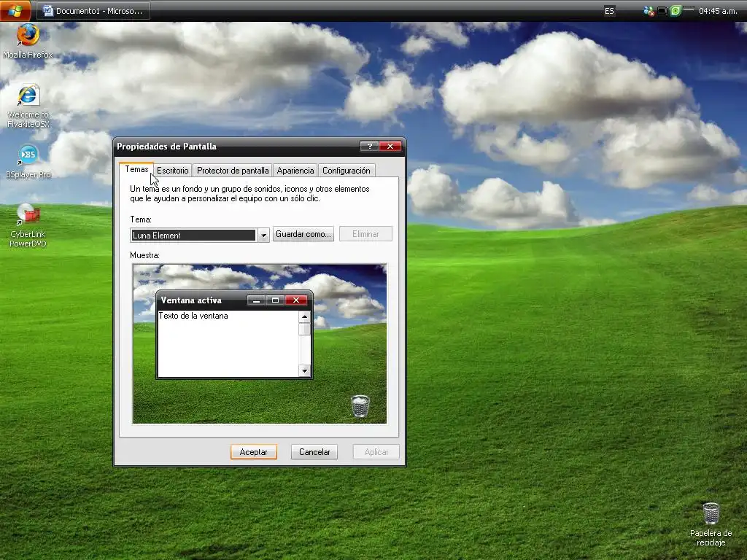This screenshot has width=747, height=560.
Task: Open the Windows Start button
Action: click(15, 10)
